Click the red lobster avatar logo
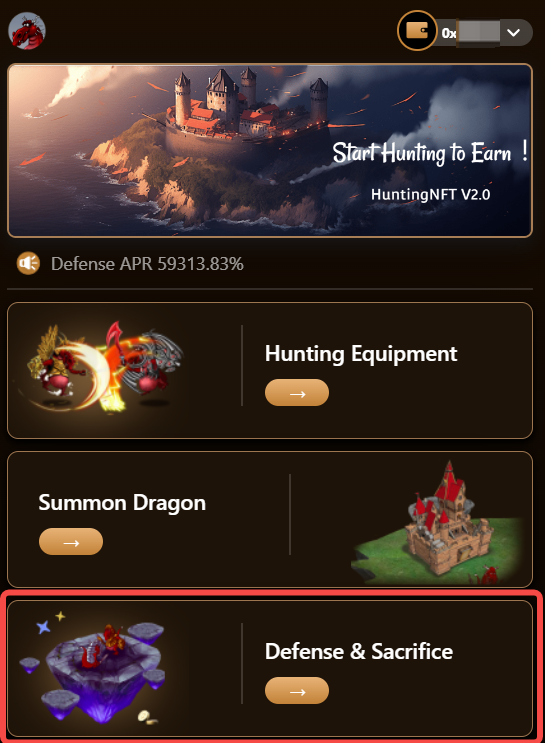 coord(27,31)
